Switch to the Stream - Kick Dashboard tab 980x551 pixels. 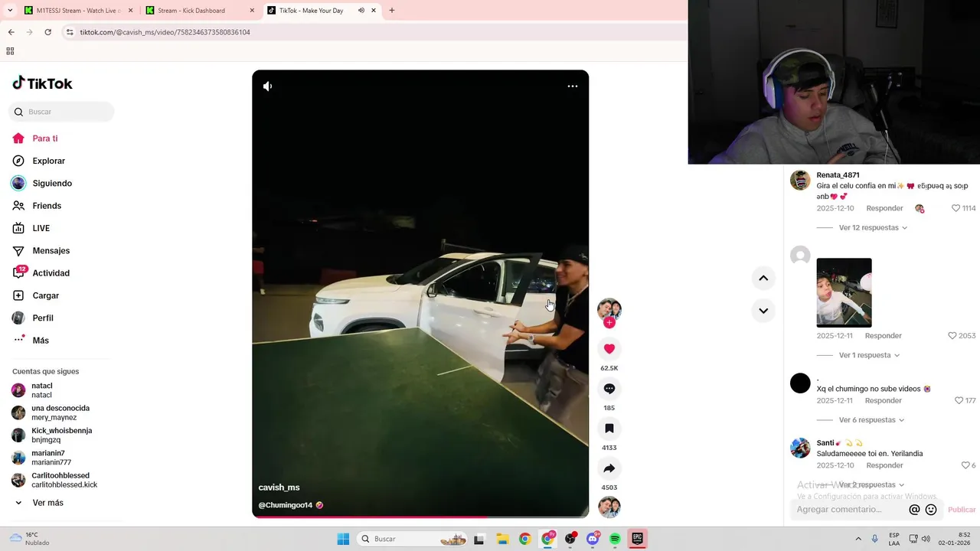point(201,11)
